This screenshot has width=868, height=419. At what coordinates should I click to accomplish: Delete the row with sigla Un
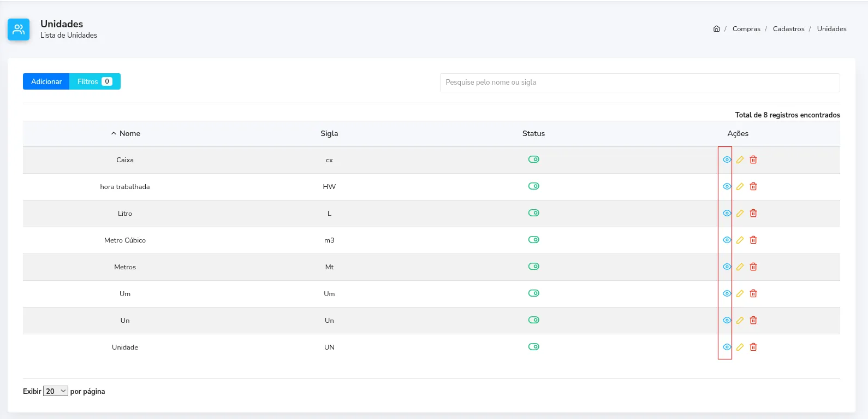[x=753, y=320]
